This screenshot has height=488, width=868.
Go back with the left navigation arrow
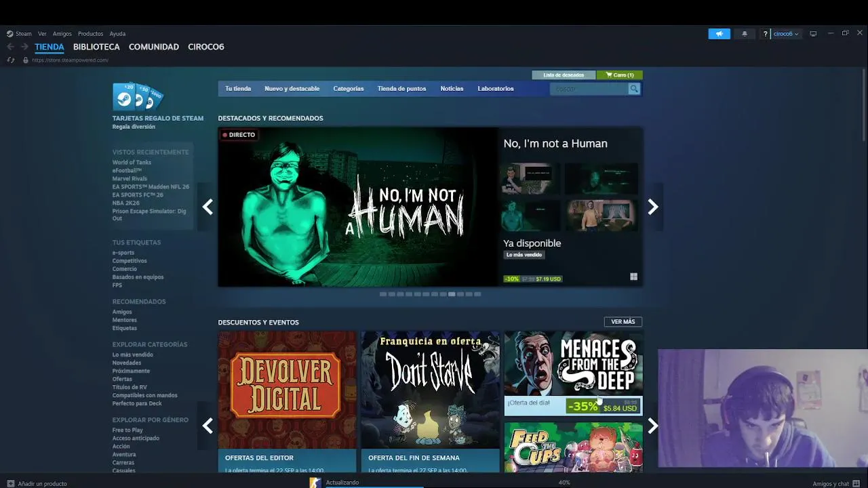coord(10,47)
